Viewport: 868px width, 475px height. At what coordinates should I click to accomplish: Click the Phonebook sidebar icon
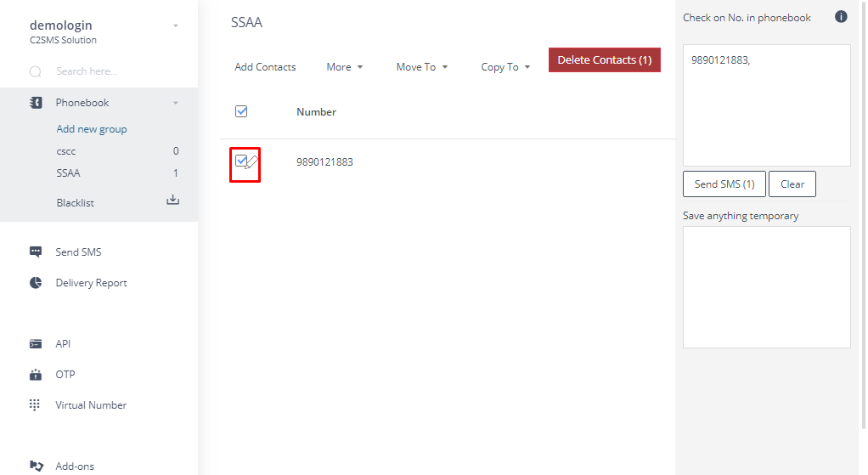(36, 103)
